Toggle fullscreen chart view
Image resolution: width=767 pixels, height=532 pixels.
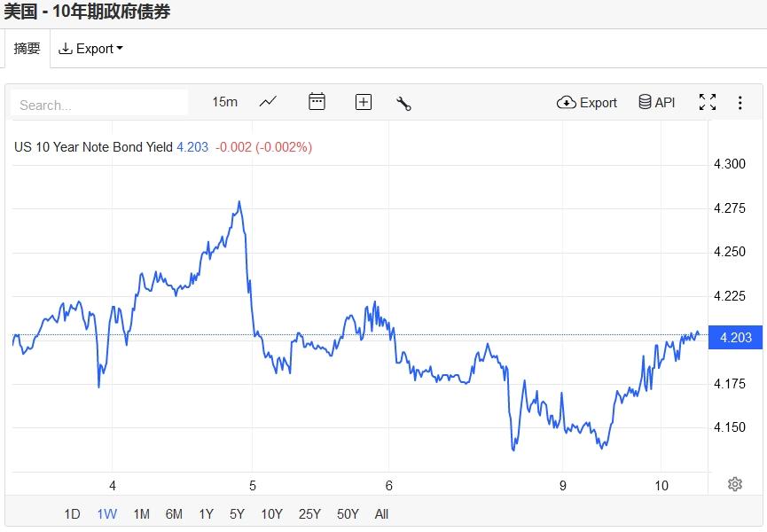707,102
